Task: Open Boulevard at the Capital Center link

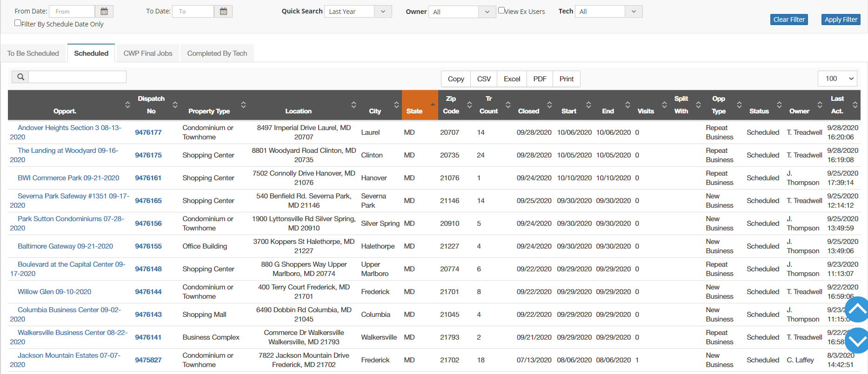Action: coord(67,269)
